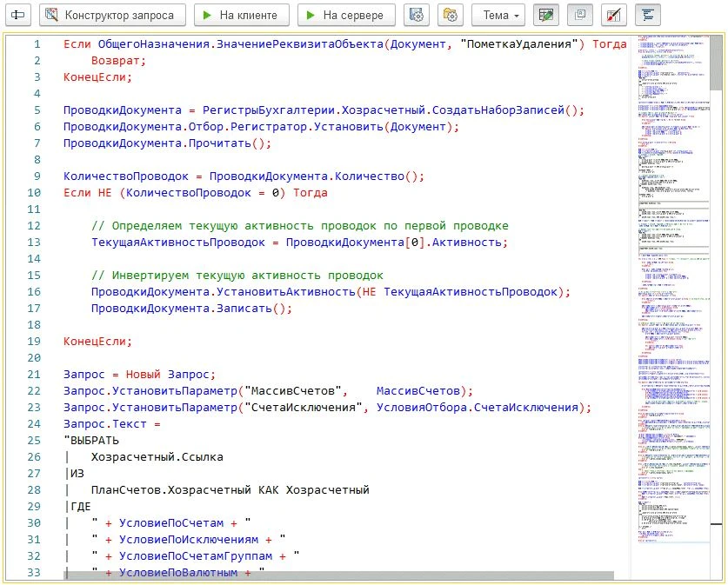Click the document with gear settings icon

(x=417, y=15)
